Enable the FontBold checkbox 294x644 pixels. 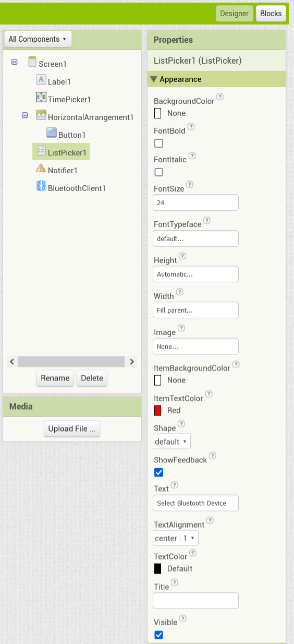click(x=159, y=143)
